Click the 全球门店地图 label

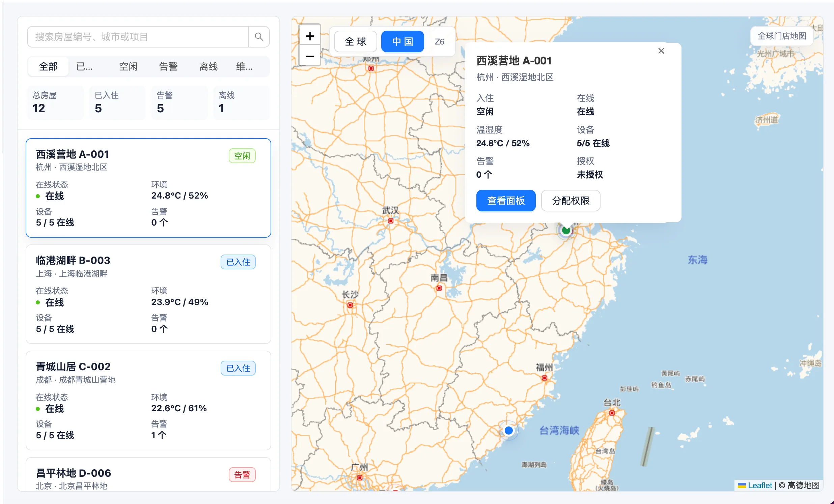click(781, 36)
